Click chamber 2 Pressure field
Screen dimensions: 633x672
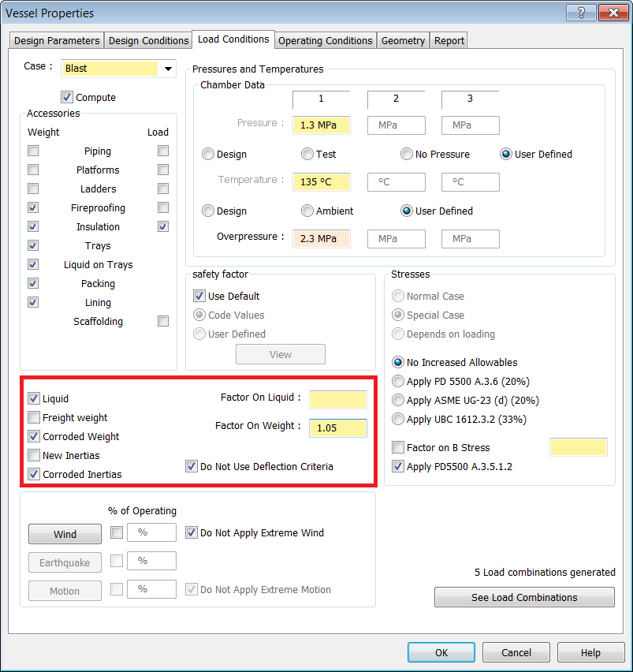pyautogui.click(x=397, y=125)
